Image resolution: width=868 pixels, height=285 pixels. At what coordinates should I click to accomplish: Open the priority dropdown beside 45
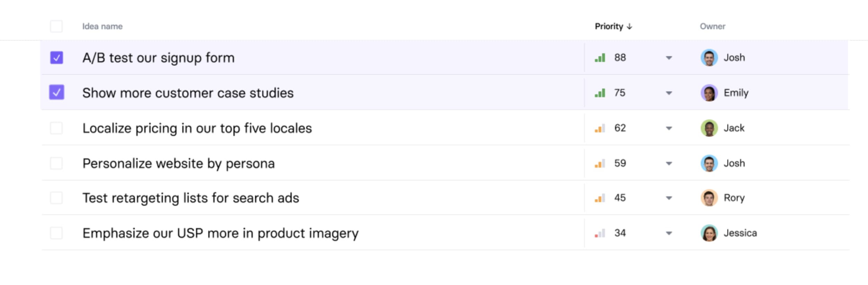point(669,198)
